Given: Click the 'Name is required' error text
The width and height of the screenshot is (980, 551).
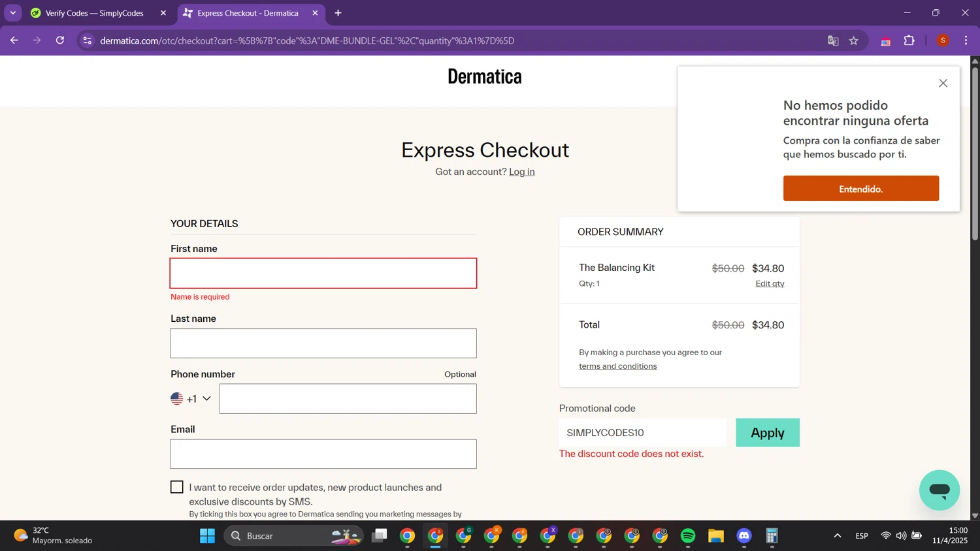Looking at the screenshot, I should [x=200, y=297].
